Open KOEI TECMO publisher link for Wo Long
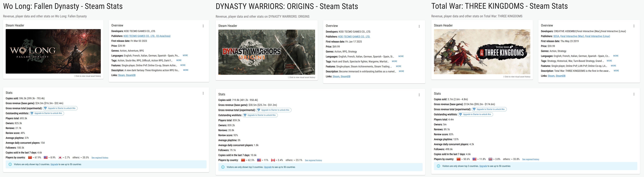This screenshot has height=177, width=644. pyautogui.click(x=139, y=36)
